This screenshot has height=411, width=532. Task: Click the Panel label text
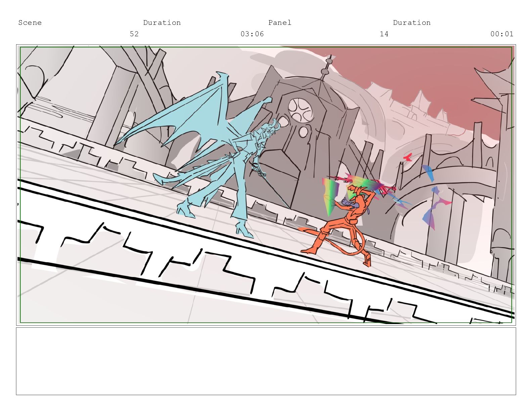click(x=280, y=22)
